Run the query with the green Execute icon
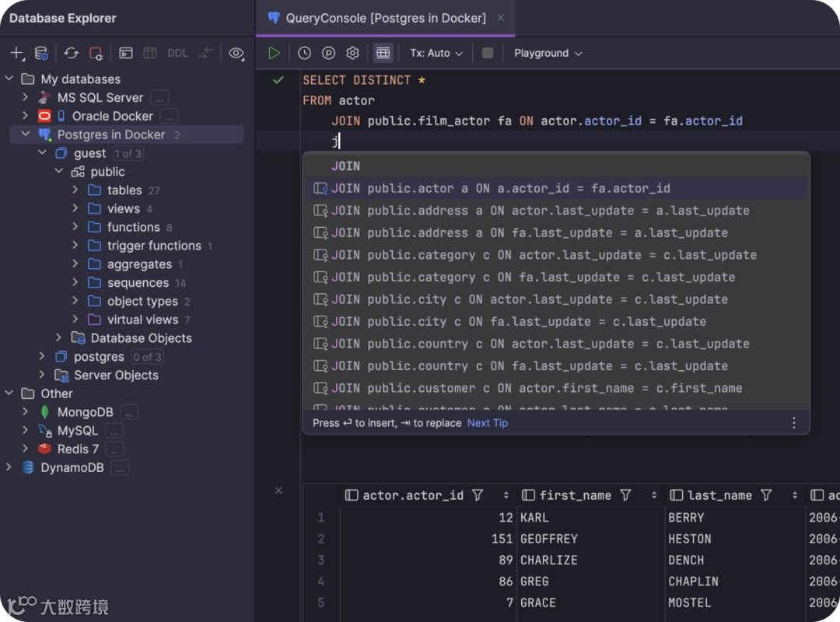Image resolution: width=840 pixels, height=622 pixels. (274, 53)
